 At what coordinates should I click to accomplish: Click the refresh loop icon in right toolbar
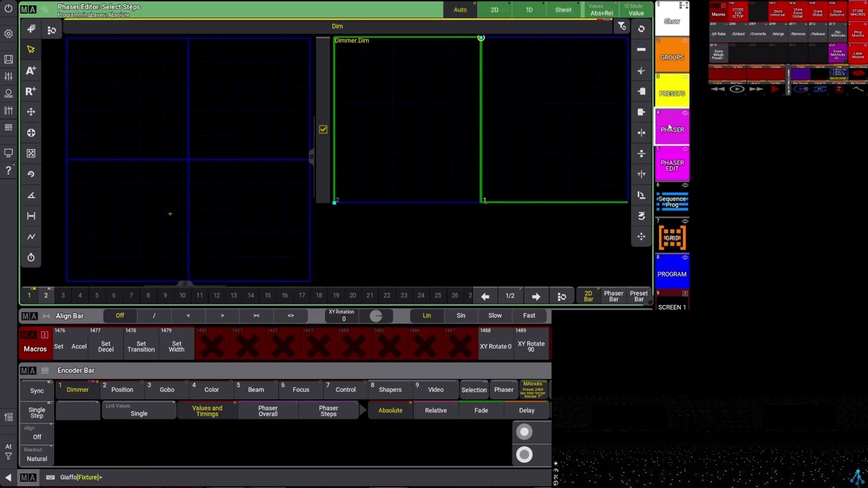[x=641, y=28]
